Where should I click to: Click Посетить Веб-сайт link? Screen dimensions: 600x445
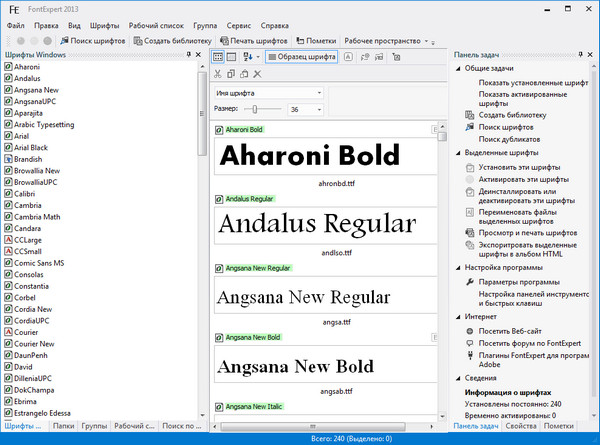(508, 328)
